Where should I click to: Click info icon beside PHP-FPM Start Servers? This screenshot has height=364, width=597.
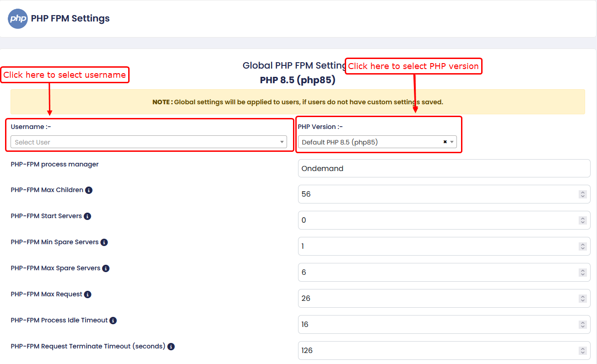(x=87, y=216)
